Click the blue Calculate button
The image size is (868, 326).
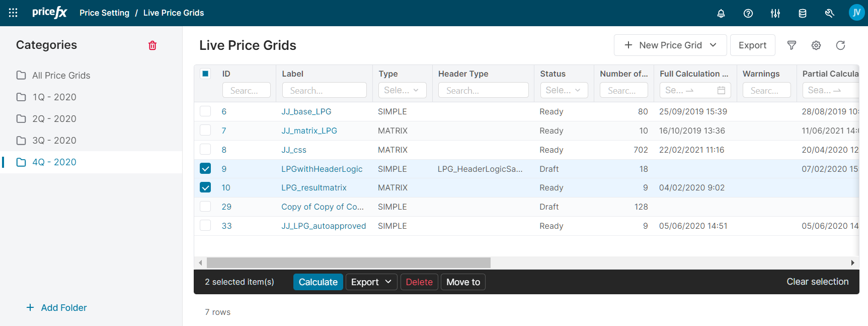point(318,282)
